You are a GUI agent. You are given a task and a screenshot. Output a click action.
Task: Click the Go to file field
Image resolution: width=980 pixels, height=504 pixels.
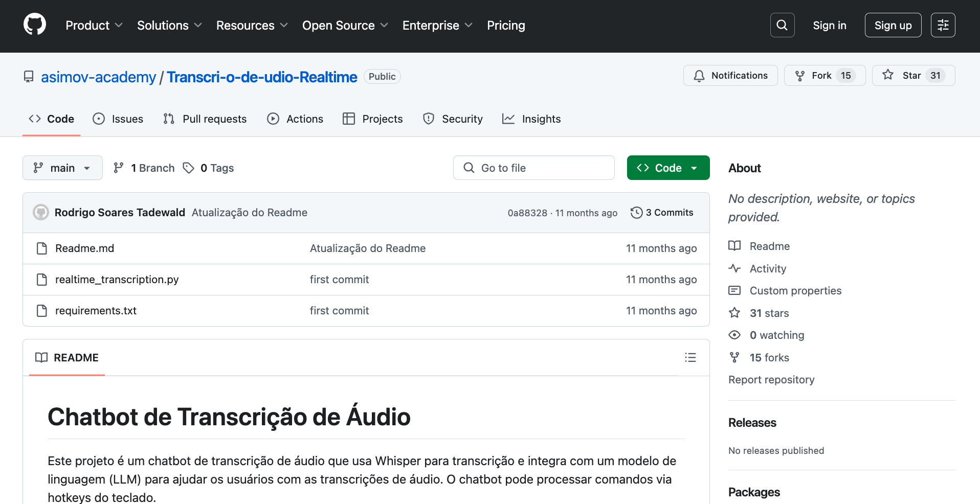click(x=533, y=168)
